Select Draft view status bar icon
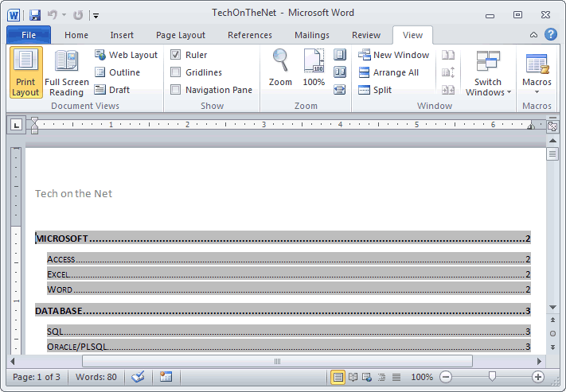Screen dimensions: 566x392 pyautogui.click(x=396, y=377)
